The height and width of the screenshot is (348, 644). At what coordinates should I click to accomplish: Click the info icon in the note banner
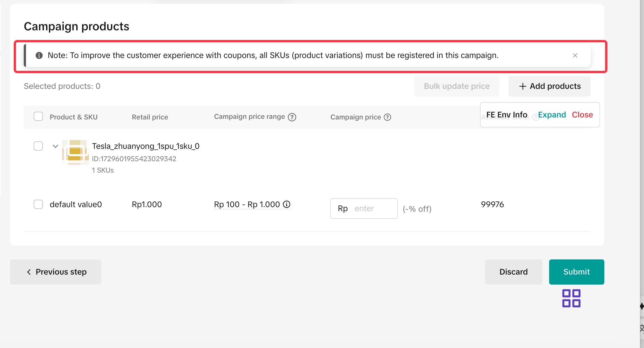click(x=39, y=55)
